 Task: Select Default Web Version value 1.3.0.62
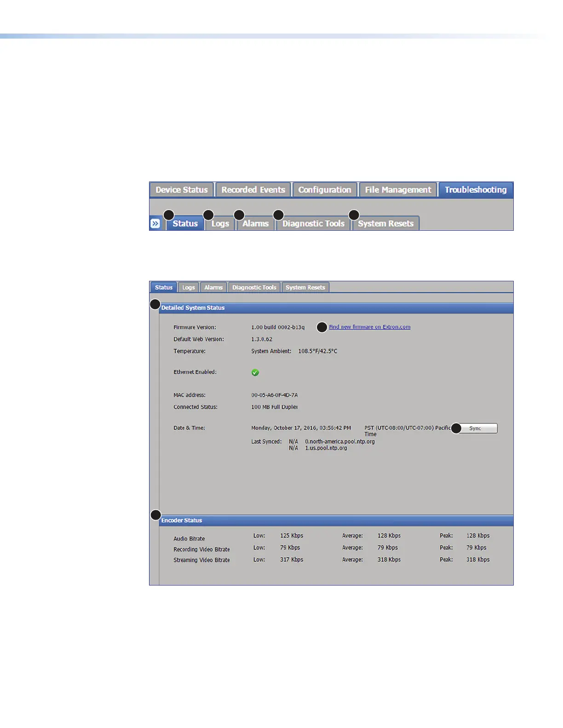coord(262,339)
